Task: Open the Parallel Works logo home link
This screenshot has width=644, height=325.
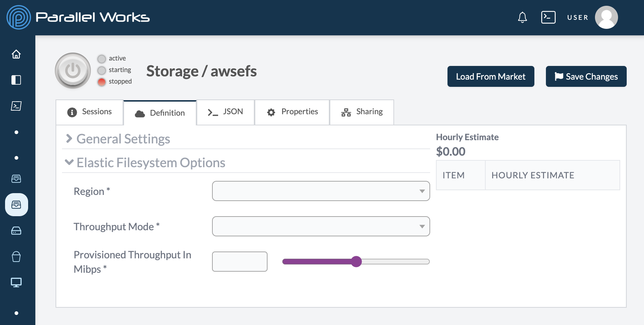Action: [78, 17]
